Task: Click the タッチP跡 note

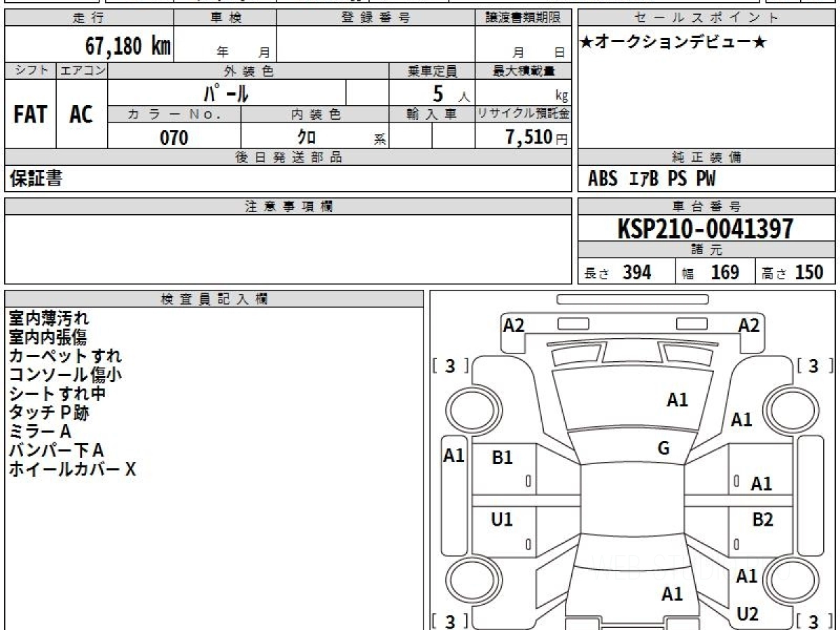Action: pyautogui.click(x=49, y=412)
